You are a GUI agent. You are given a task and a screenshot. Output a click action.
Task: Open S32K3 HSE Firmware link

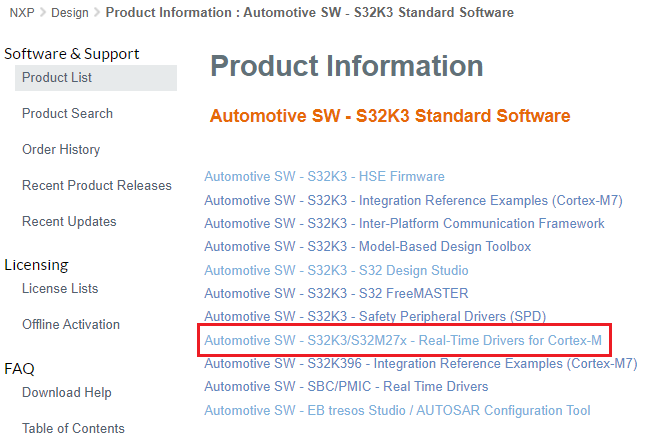[324, 177]
